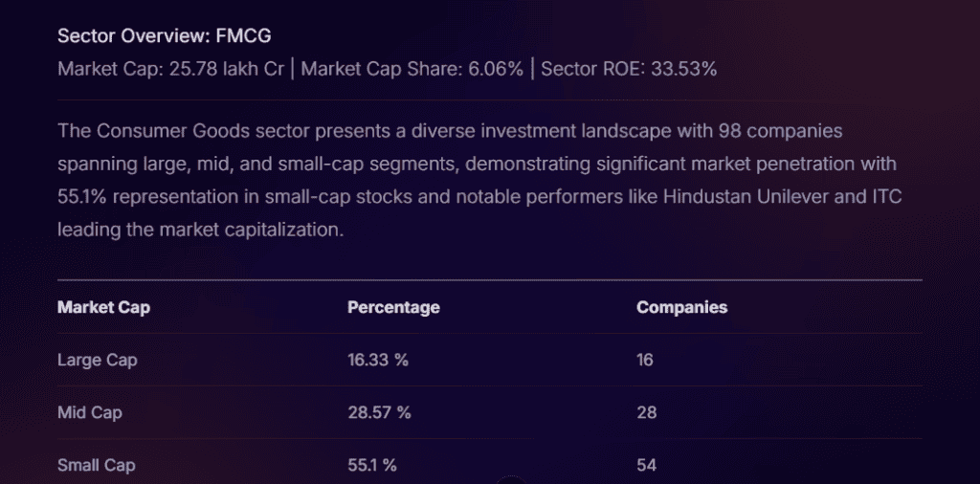Click the 16.33 % Large Cap percentage
980x484 pixels.
pyautogui.click(x=378, y=360)
